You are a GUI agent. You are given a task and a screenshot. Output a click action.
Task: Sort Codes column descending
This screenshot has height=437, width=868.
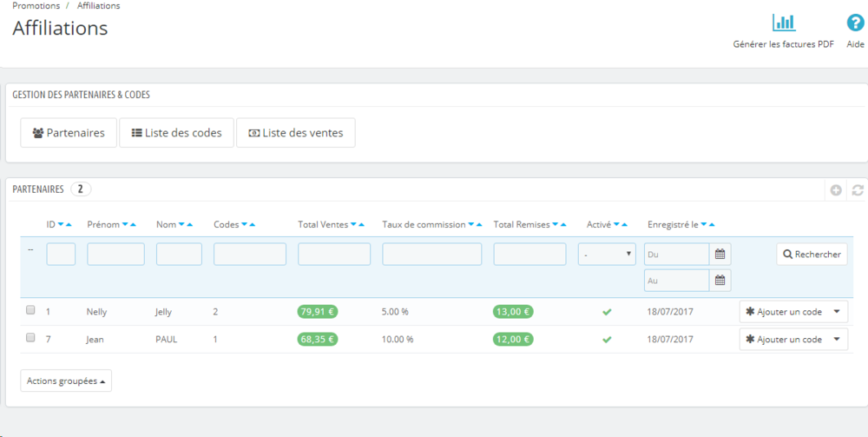[244, 224]
